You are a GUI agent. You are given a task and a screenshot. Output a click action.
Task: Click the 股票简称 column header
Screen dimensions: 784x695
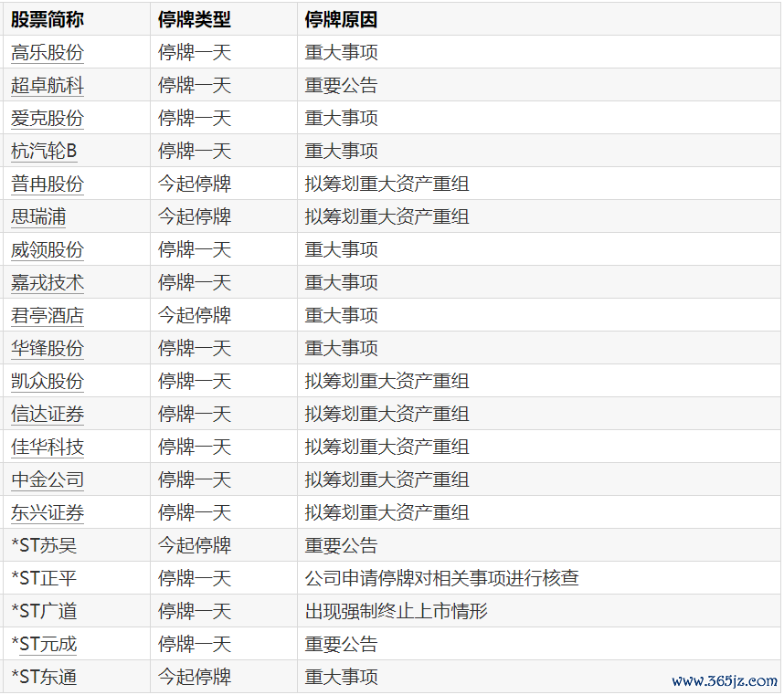(x=47, y=19)
